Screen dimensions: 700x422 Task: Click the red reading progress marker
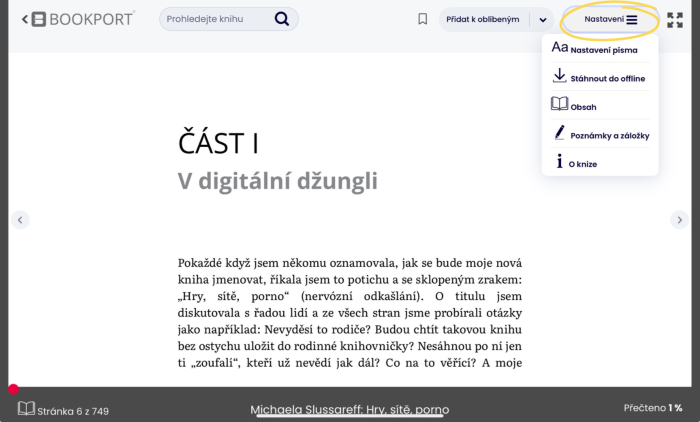[13, 389]
